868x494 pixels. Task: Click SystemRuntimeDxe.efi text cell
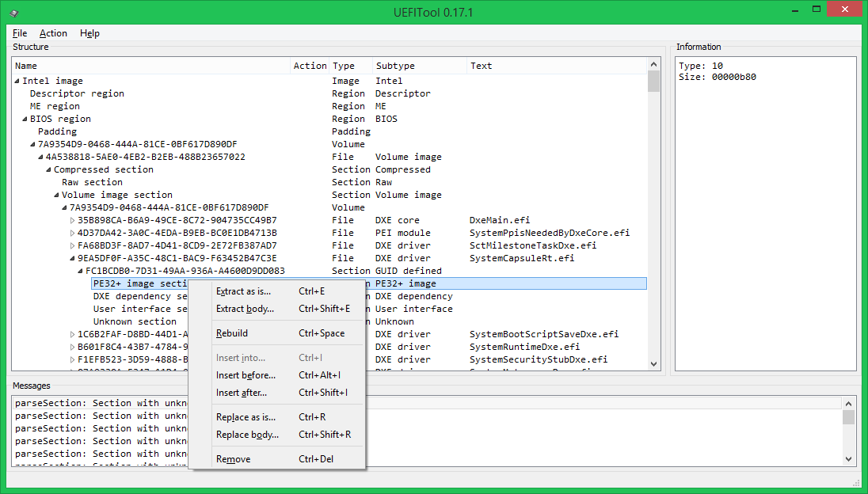click(x=524, y=347)
